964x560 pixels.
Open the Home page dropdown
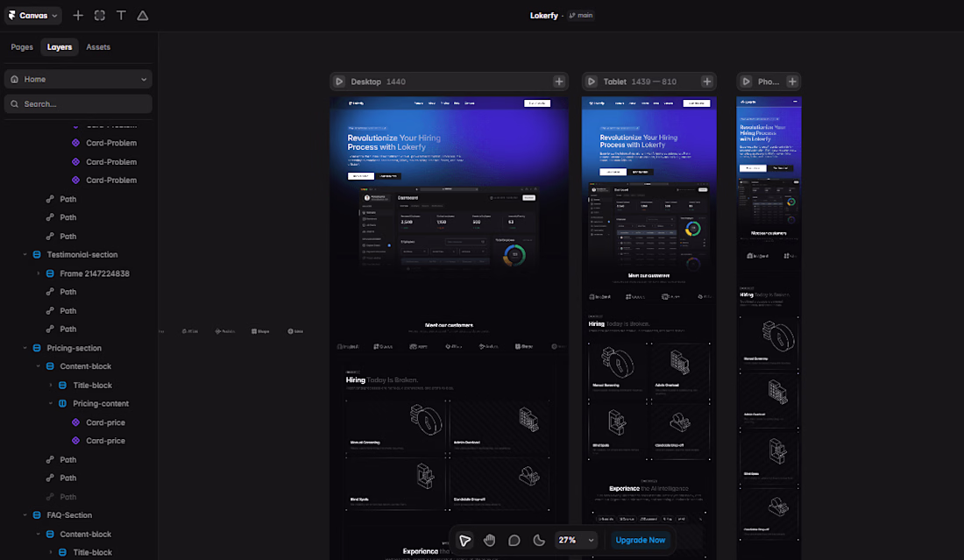(78, 79)
